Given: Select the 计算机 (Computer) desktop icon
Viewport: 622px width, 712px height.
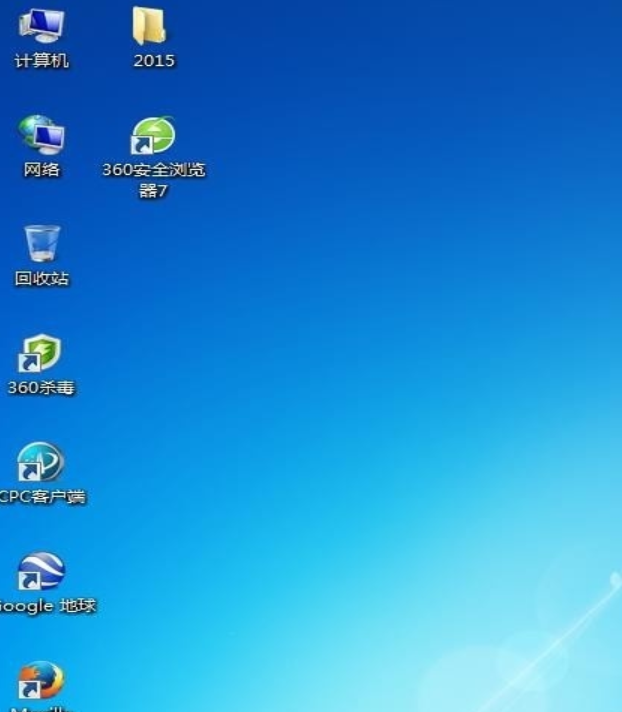Looking at the screenshot, I should 41,25.
